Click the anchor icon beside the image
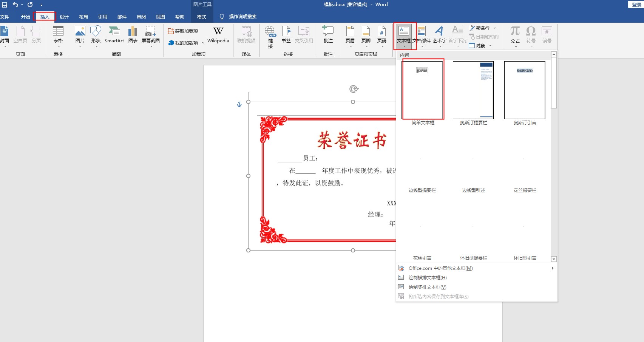The height and width of the screenshot is (342, 644). [239, 104]
